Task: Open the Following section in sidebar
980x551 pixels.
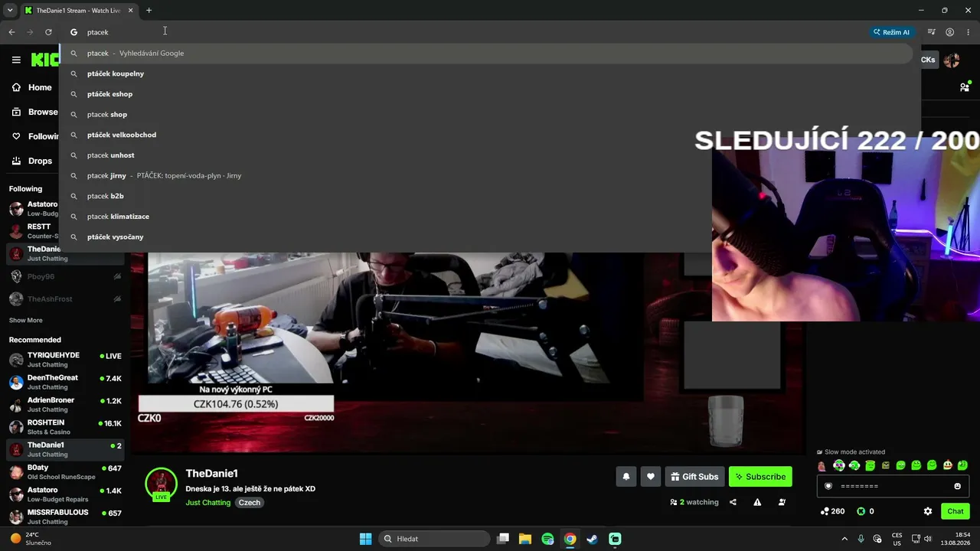Action: pyautogui.click(x=34, y=136)
